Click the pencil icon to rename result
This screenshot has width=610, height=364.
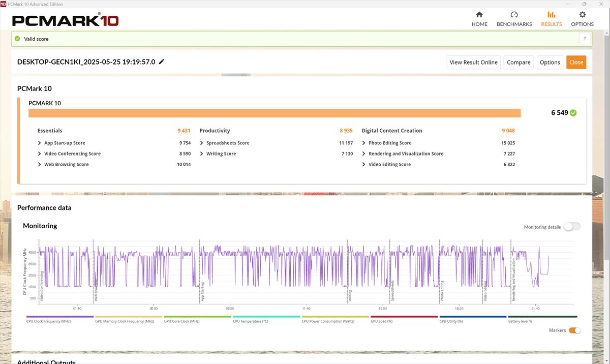(162, 62)
